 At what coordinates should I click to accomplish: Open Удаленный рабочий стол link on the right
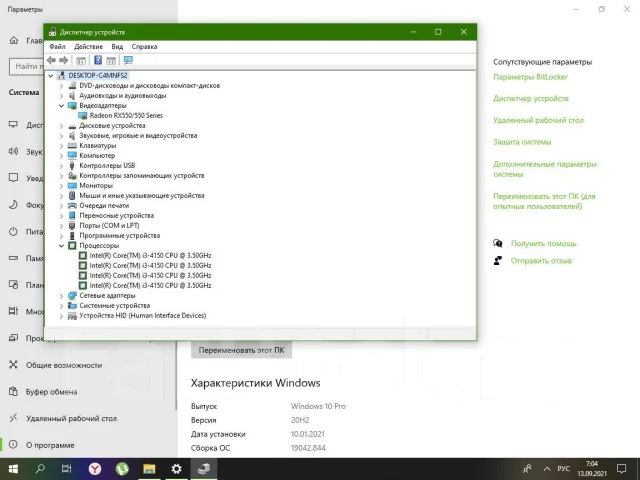pos(538,120)
